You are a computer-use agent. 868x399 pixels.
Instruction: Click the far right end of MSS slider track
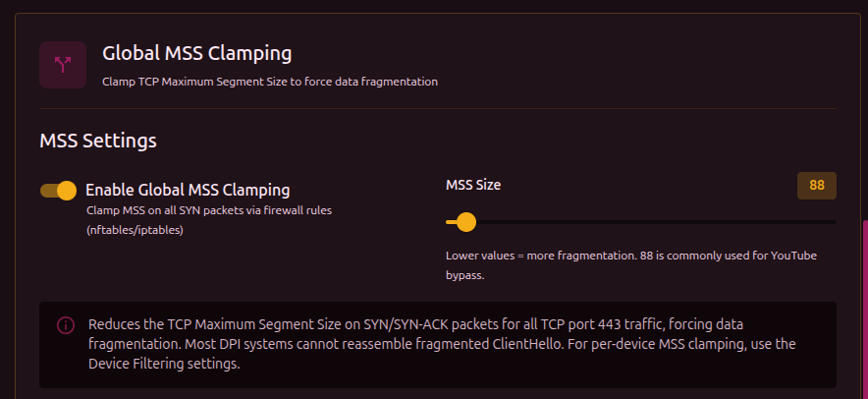tap(834, 222)
